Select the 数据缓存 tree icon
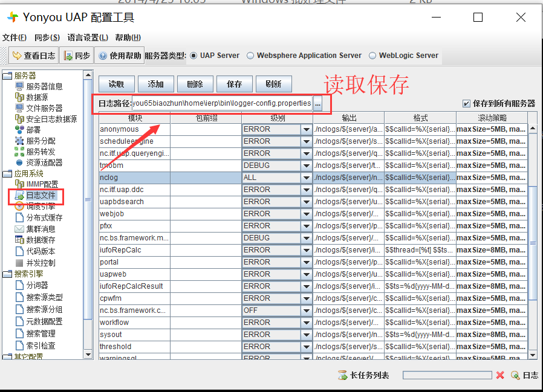This screenshot has width=543, height=392. point(19,240)
